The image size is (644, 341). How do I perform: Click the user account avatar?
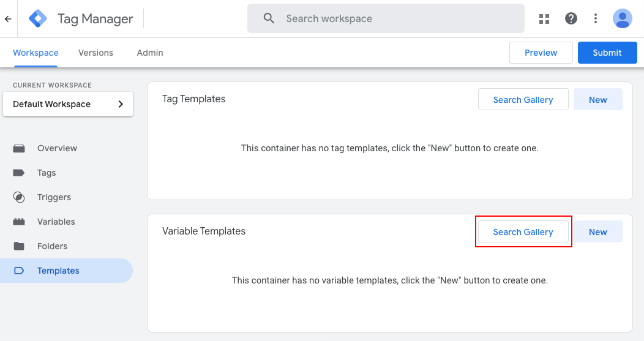(623, 19)
